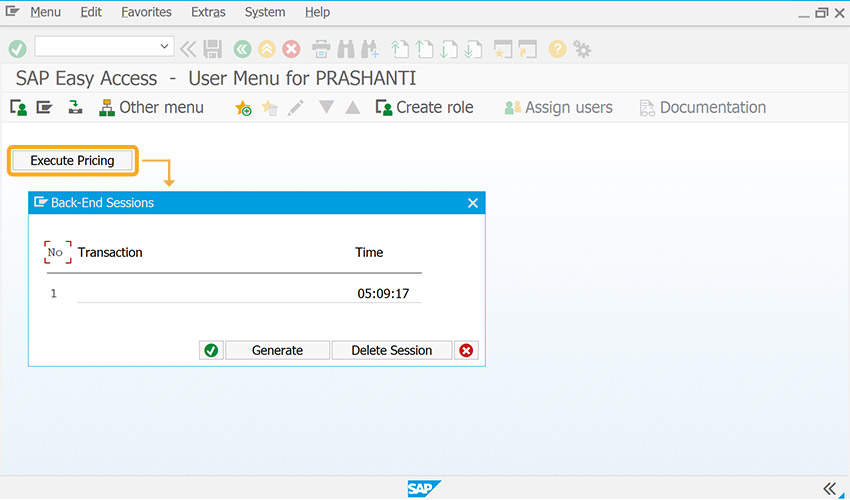Open the Menu menu
Image resolution: width=850 pixels, height=500 pixels.
pos(46,12)
